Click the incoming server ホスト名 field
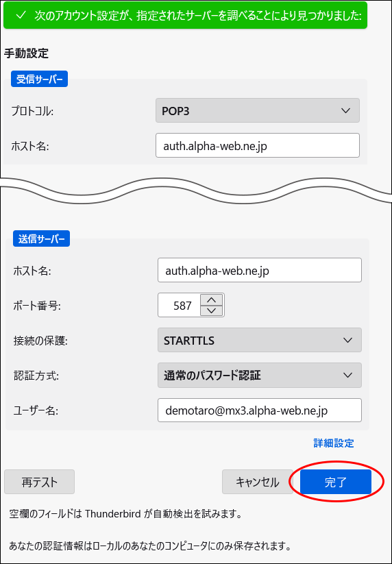392x564 pixels. coord(258,145)
